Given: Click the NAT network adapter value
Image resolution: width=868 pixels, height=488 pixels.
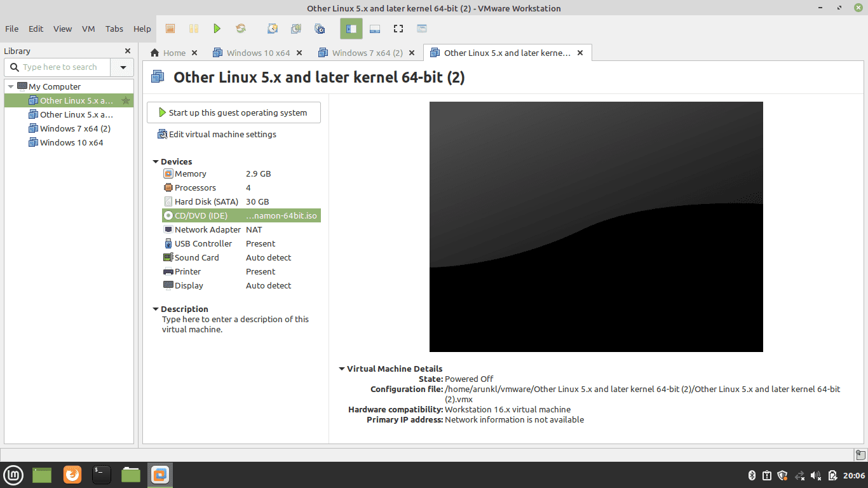Looking at the screenshot, I should [254, 229].
